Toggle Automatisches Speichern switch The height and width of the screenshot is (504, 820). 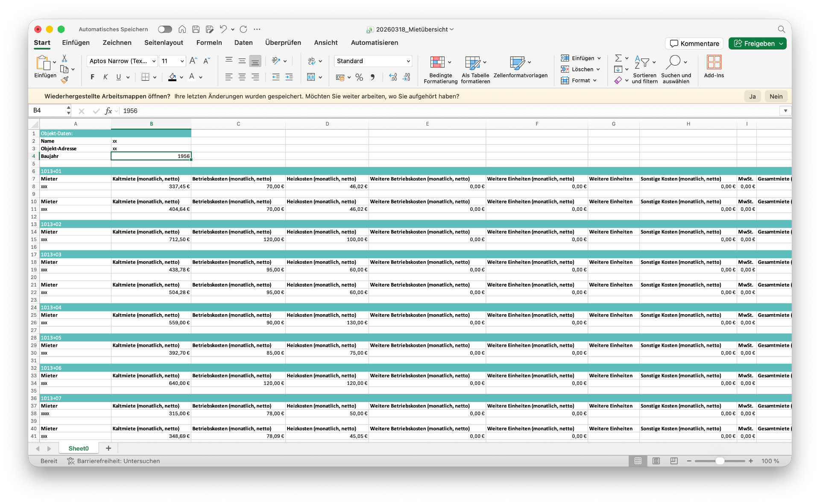point(165,29)
